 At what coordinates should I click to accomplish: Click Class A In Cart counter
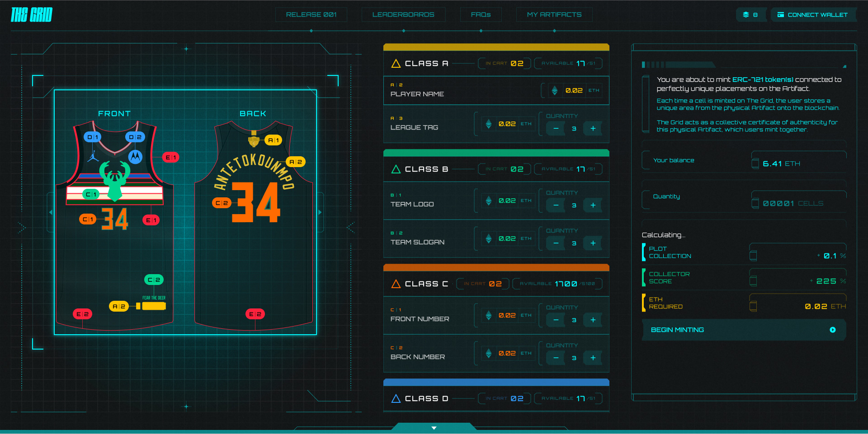(x=504, y=63)
